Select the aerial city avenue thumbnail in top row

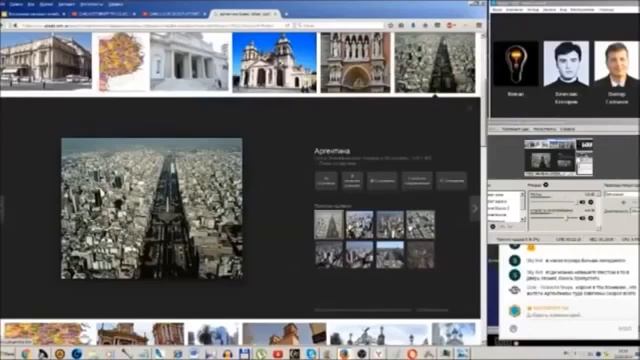[435, 62]
